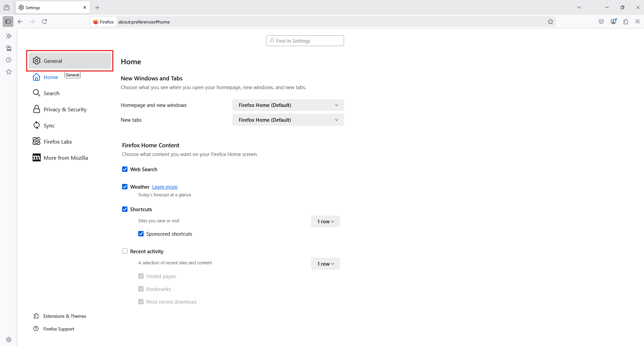Open the hamburger application menu
644x346 pixels.
[638, 22]
